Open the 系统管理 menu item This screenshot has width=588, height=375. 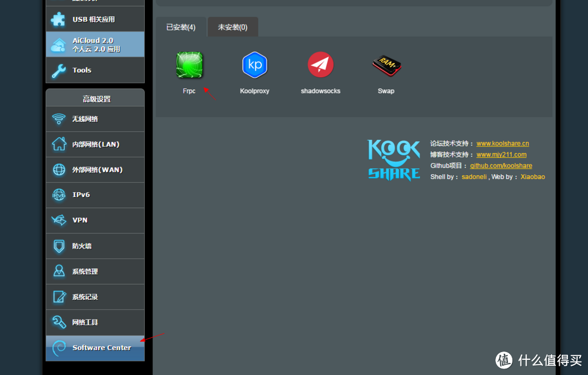[x=95, y=272]
